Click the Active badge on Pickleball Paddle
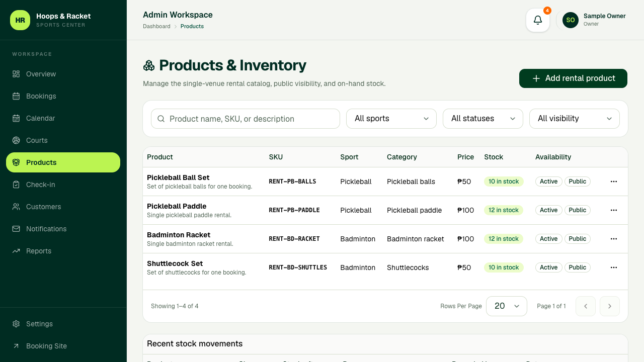 (x=548, y=210)
